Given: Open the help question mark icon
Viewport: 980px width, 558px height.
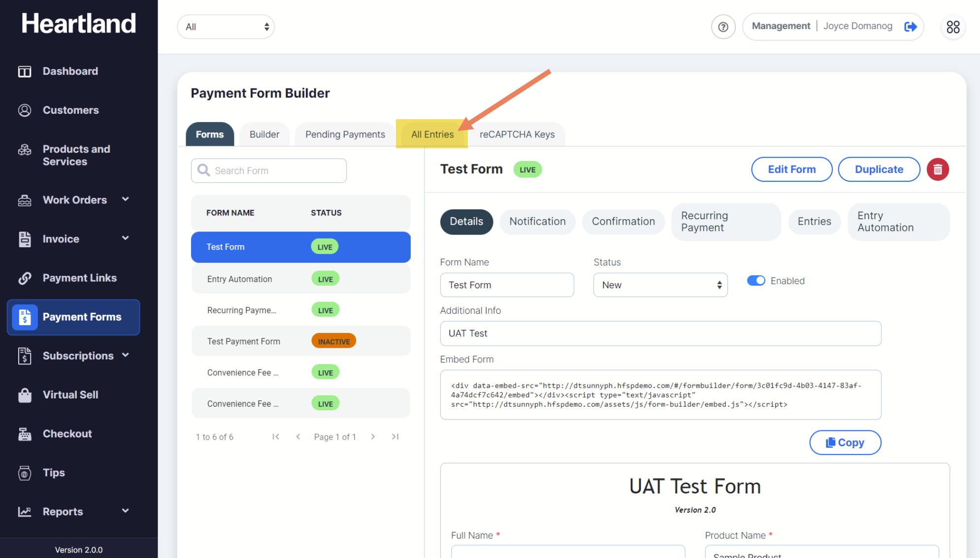Looking at the screenshot, I should pos(723,27).
